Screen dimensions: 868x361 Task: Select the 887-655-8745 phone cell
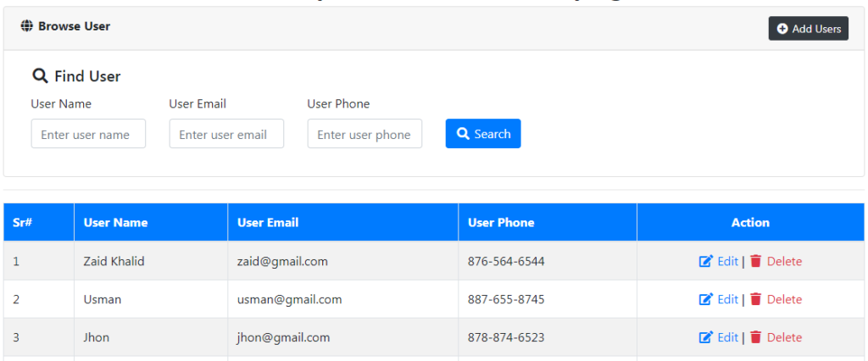(x=548, y=299)
